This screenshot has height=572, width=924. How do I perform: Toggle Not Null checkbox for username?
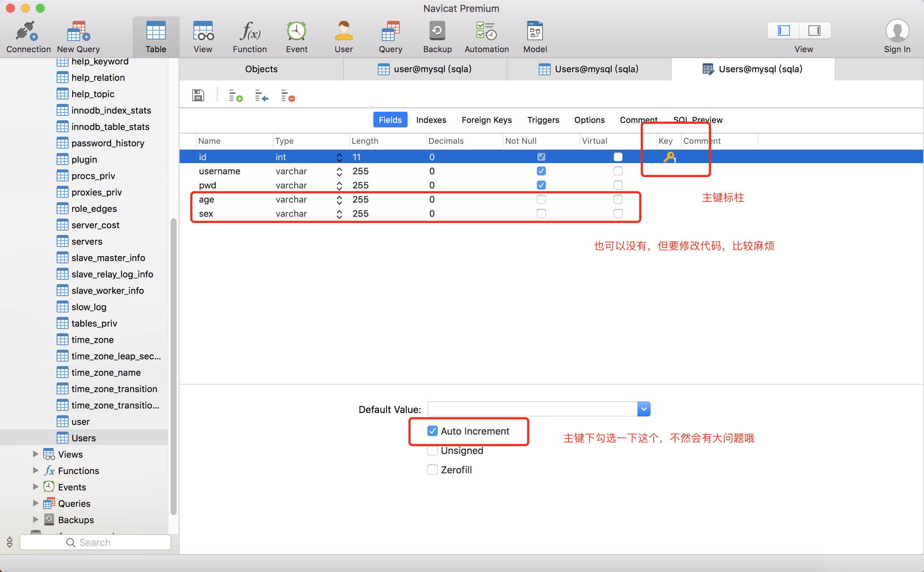click(541, 171)
